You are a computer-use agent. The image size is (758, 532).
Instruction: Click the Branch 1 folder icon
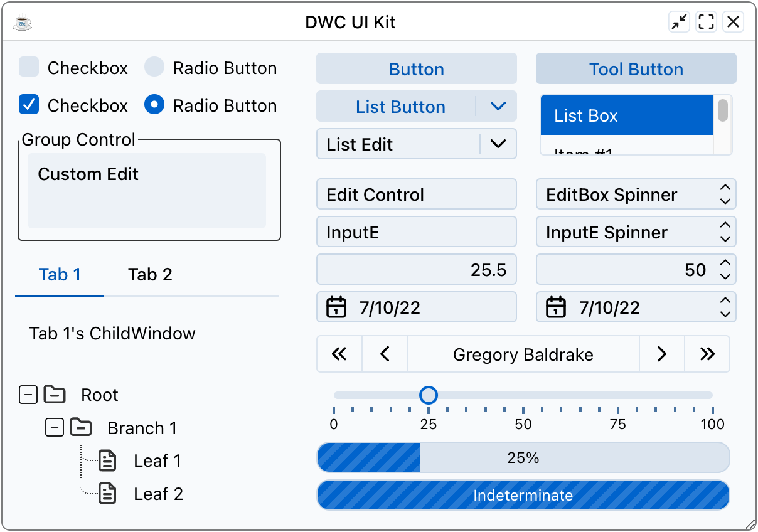tap(81, 428)
